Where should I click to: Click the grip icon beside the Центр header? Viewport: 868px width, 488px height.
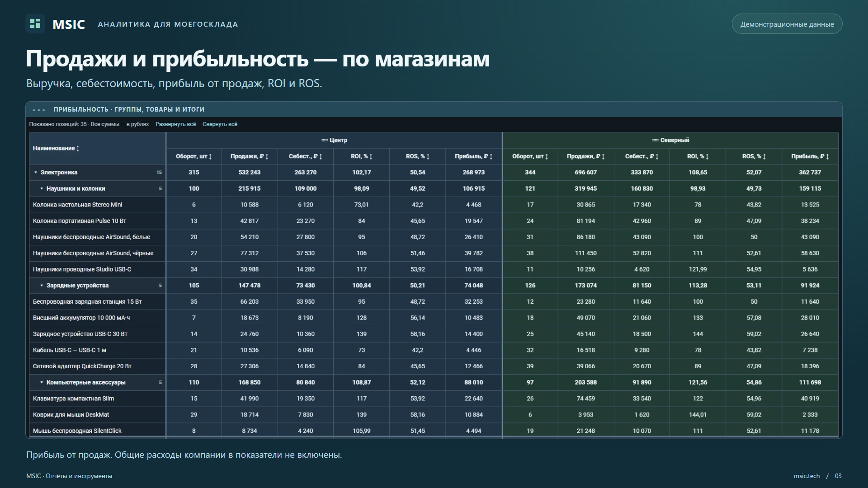(324, 141)
